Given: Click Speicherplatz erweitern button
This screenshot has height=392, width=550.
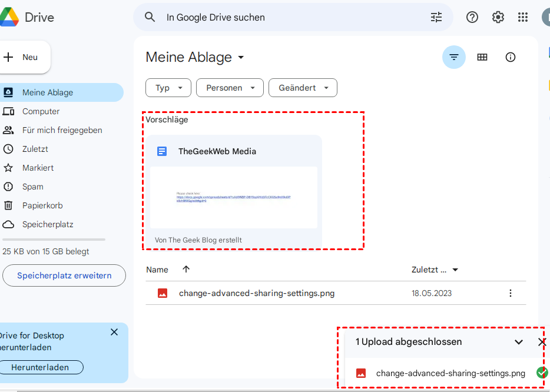Looking at the screenshot, I should tap(64, 275).
